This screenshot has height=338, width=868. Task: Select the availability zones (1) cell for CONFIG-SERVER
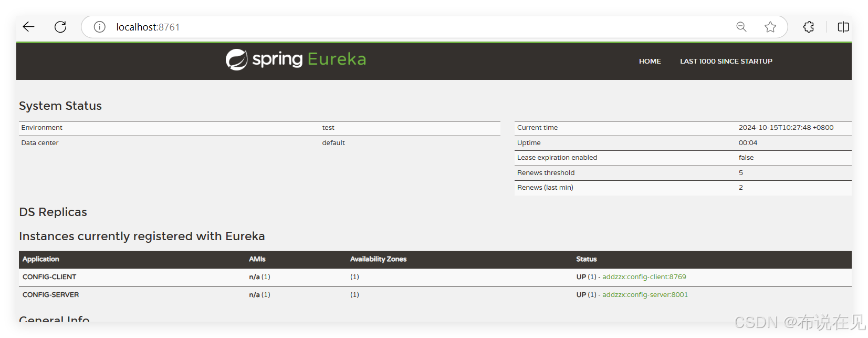[x=354, y=295]
